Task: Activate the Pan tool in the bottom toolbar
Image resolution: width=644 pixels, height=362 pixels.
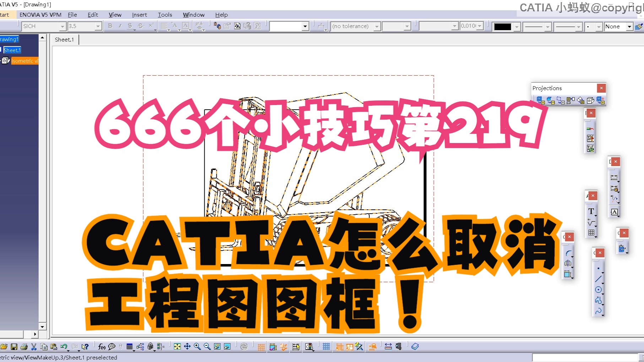Action: (x=187, y=346)
